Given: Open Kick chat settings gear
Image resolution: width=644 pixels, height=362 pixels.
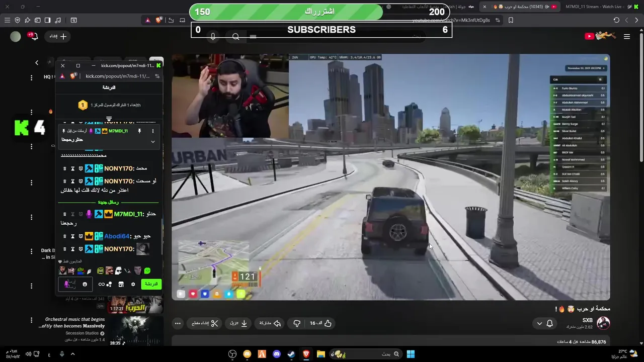Looking at the screenshot, I should pyautogui.click(x=133, y=285).
